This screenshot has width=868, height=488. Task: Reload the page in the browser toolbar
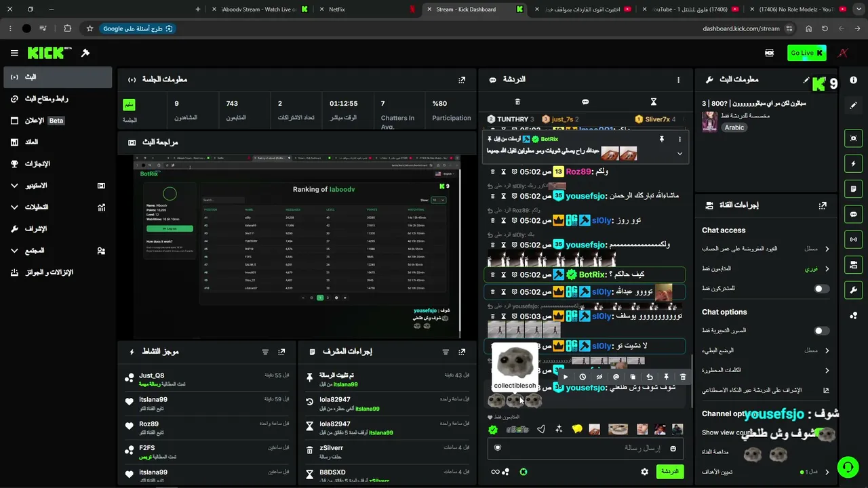[825, 28]
